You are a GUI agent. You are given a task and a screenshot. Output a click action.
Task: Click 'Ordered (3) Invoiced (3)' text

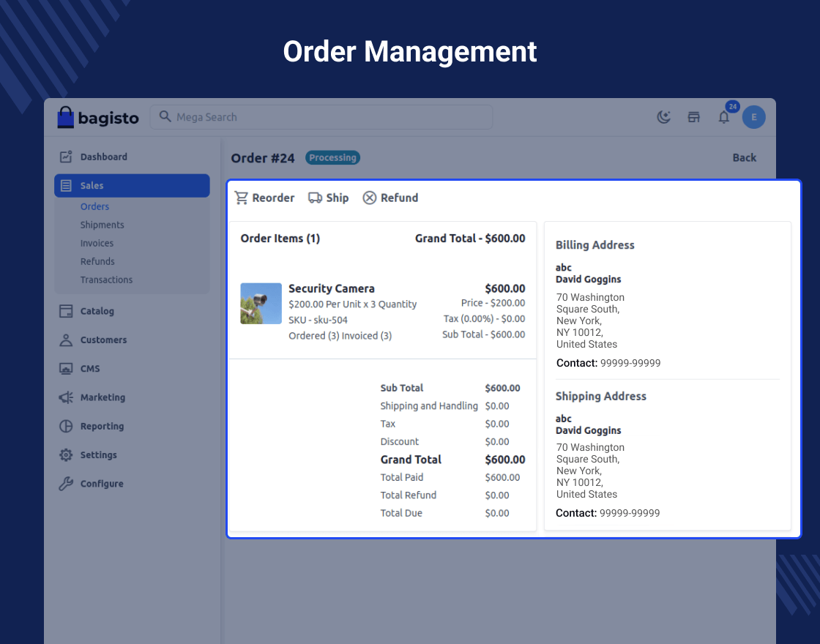tap(340, 336)
